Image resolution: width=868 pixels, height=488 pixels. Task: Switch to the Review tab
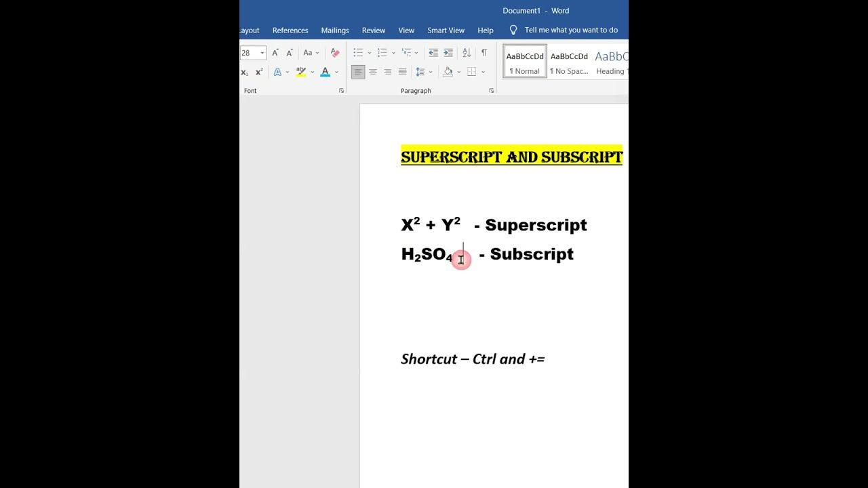(x=374, y=30)
